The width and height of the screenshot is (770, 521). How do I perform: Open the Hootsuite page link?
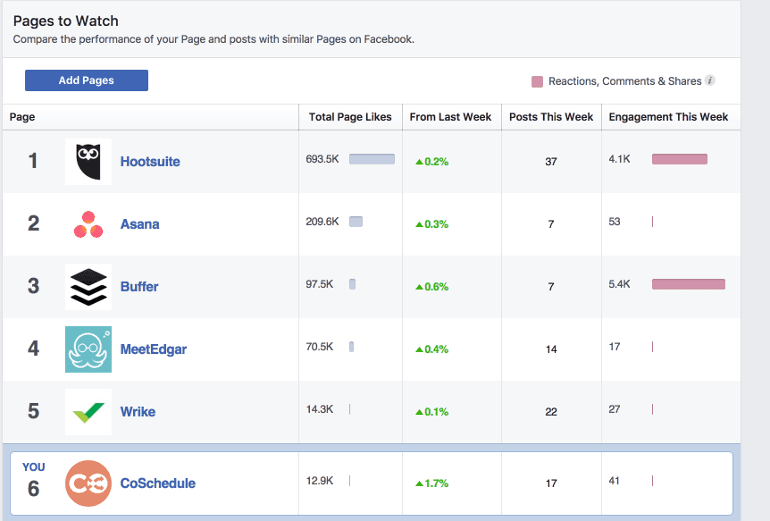150,161
